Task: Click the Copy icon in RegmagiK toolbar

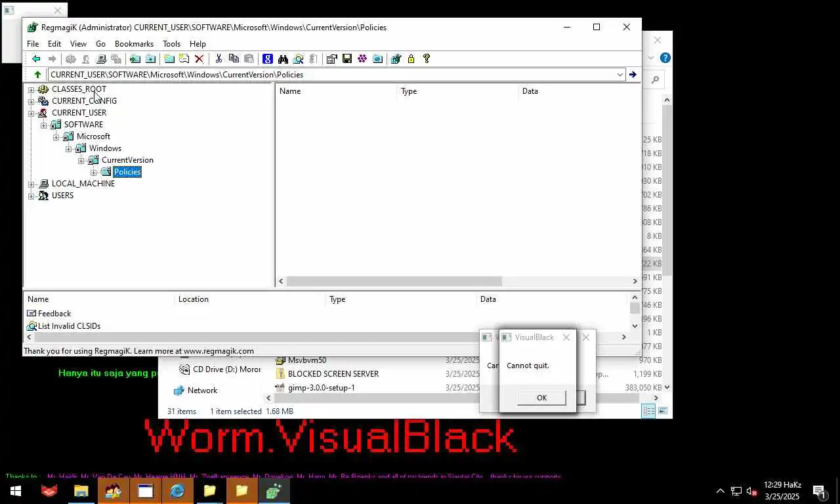Action: 234,59
